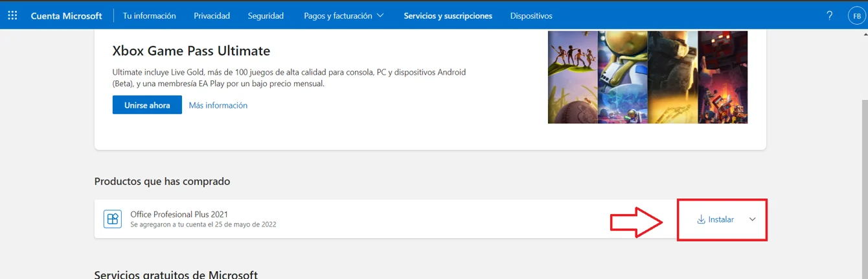Open the Dispositivos page
Screen dimensions: 868x279
pos(531,16)
